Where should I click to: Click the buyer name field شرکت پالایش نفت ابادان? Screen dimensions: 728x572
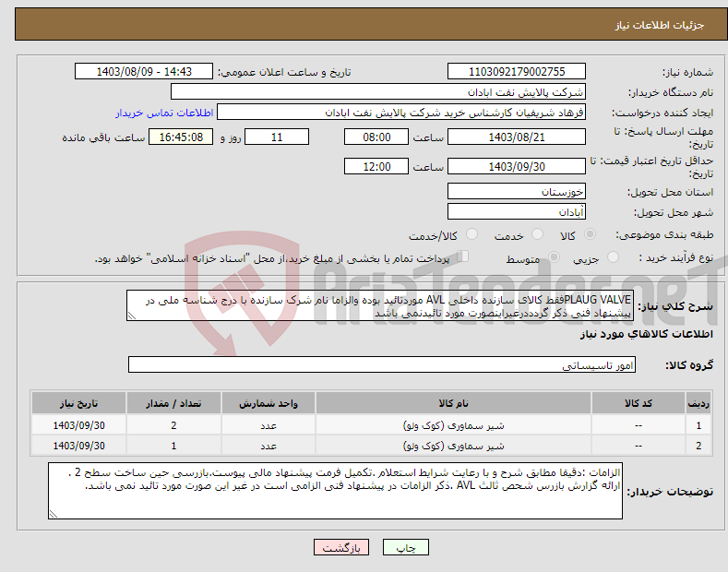378,92
